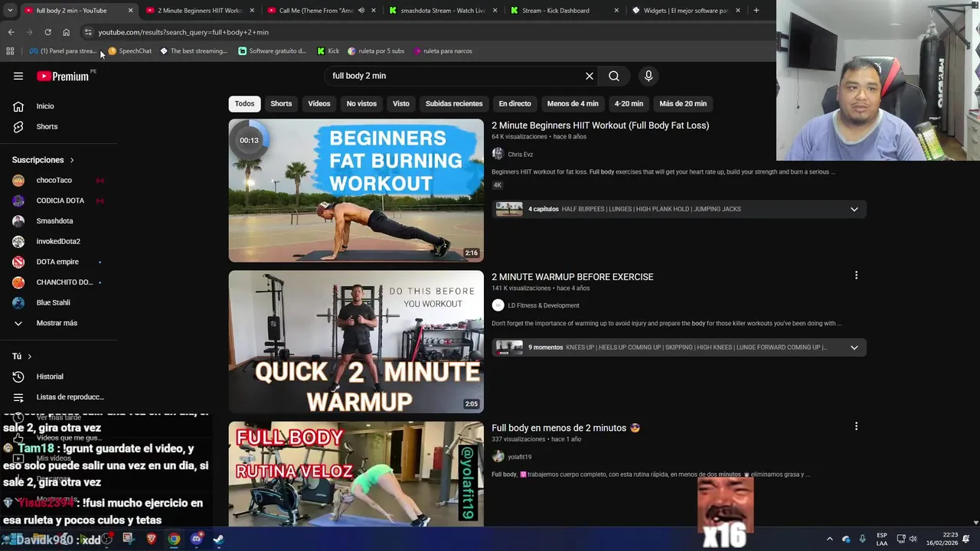Viewport: 980px width, 551px height.
Task: Open Quick 2 Minute Warmup thumbnail
Action: [356, 342]
